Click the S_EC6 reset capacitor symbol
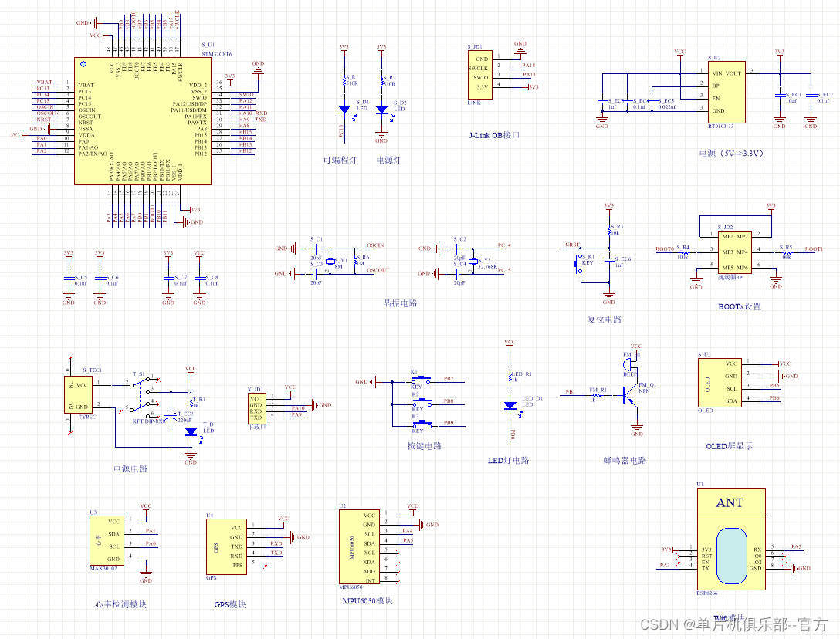The image size is (840, 639). click(x=609, y=260)
